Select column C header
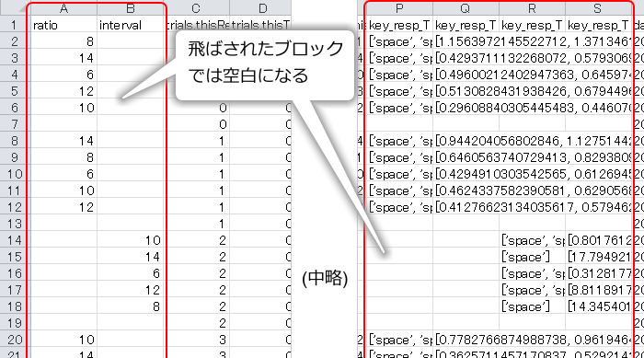The height and width of the screenshot is (358, 644). [196, 8]
